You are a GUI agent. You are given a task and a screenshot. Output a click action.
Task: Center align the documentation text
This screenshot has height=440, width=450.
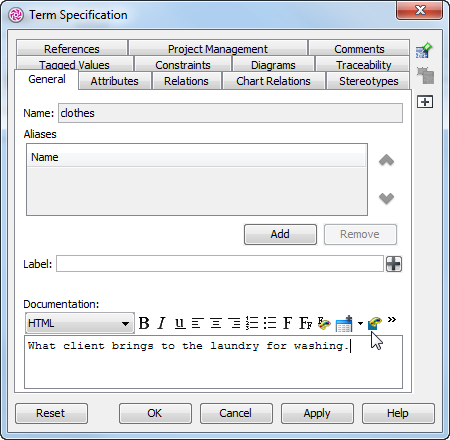click(x=216, y=323)
